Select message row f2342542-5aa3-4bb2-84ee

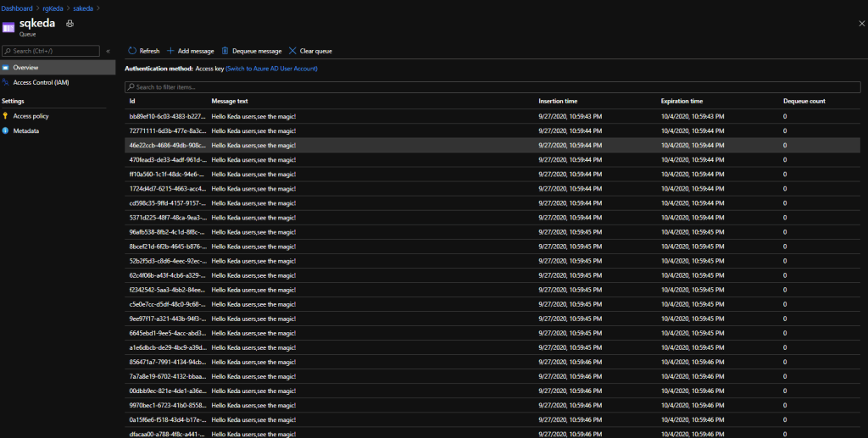(x=492, y=290)
